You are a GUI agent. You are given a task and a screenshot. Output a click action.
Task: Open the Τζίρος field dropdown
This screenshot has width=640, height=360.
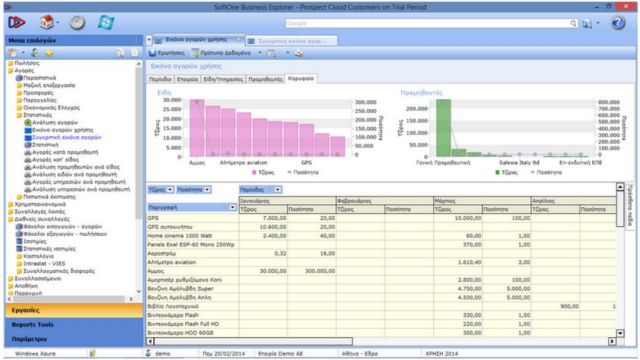(x=170, y=190)
